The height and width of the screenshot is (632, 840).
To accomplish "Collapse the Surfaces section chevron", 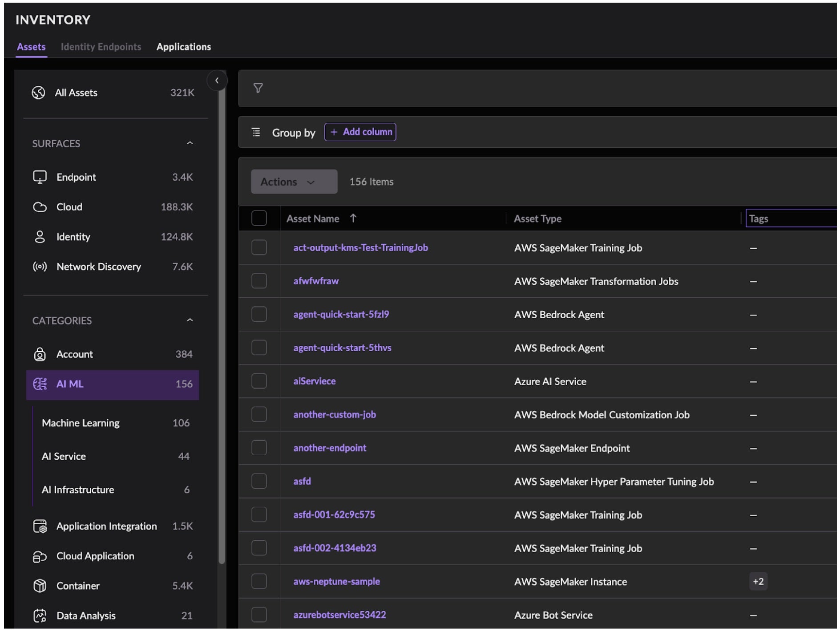I will 190,143.
